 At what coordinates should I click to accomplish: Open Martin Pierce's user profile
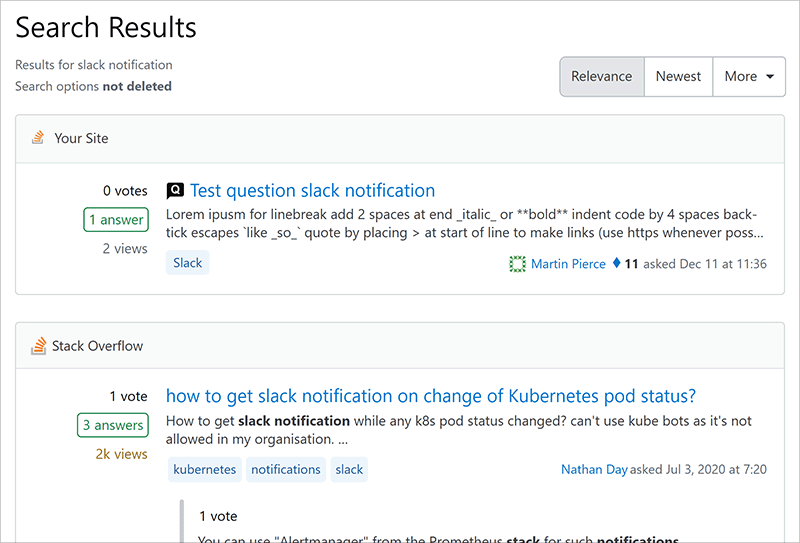click(x=568, y=264)
